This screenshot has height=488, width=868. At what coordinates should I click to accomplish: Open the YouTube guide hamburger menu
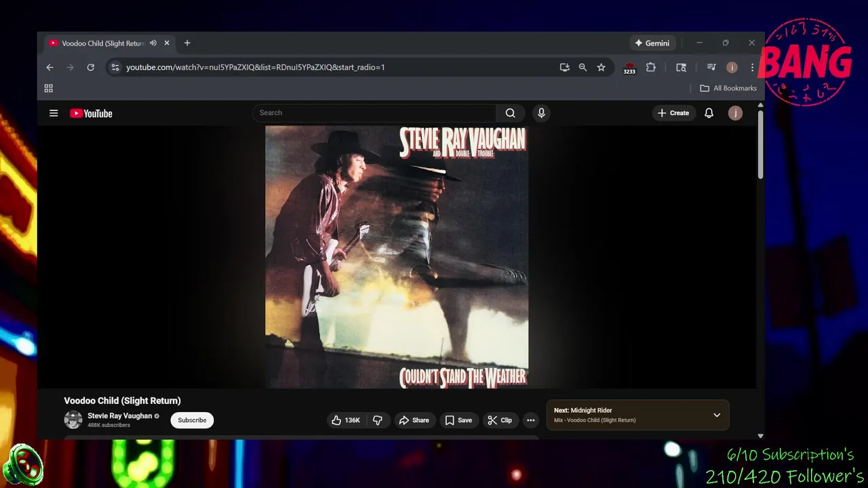54,113
